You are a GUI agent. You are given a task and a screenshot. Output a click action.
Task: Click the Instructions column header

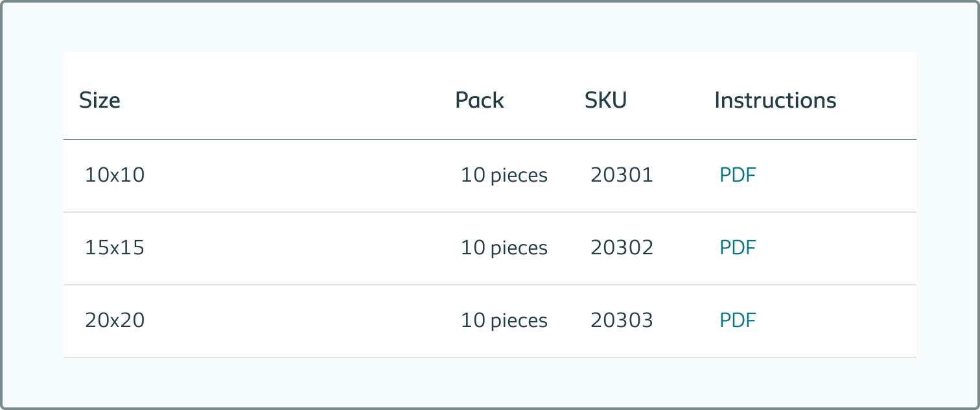[775, 100]
